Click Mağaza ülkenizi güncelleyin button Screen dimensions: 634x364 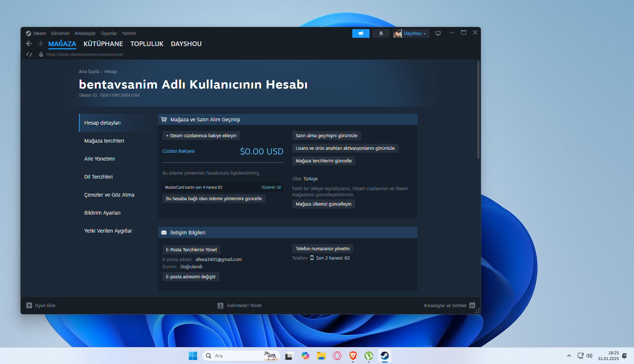pyautogui.click(x=323, y=204)
